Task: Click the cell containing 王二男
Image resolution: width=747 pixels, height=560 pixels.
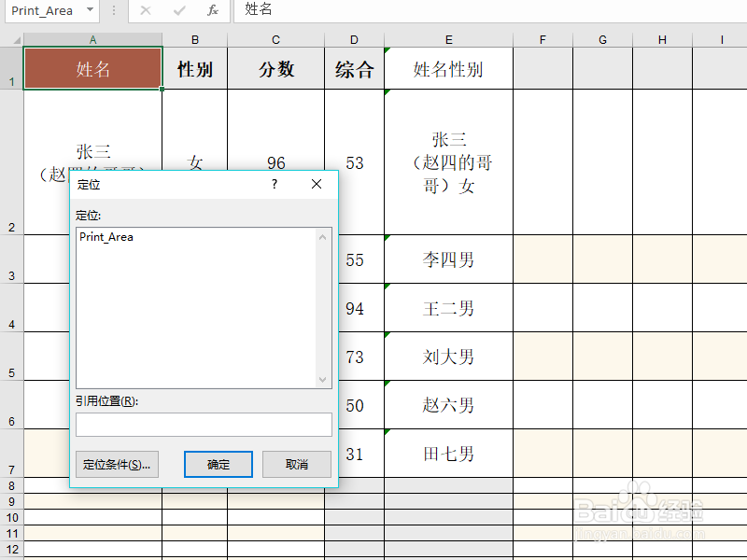Action: tap(448, 309)
